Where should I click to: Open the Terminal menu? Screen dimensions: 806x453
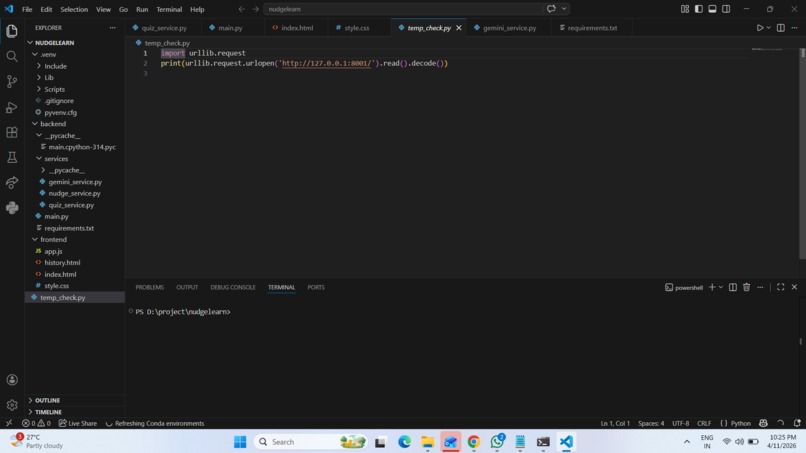pos(169,9)
